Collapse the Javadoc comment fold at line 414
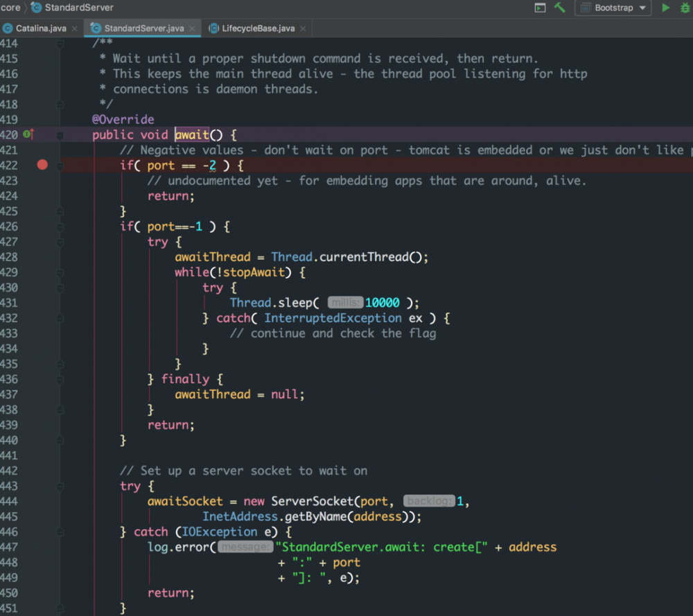 60,43
